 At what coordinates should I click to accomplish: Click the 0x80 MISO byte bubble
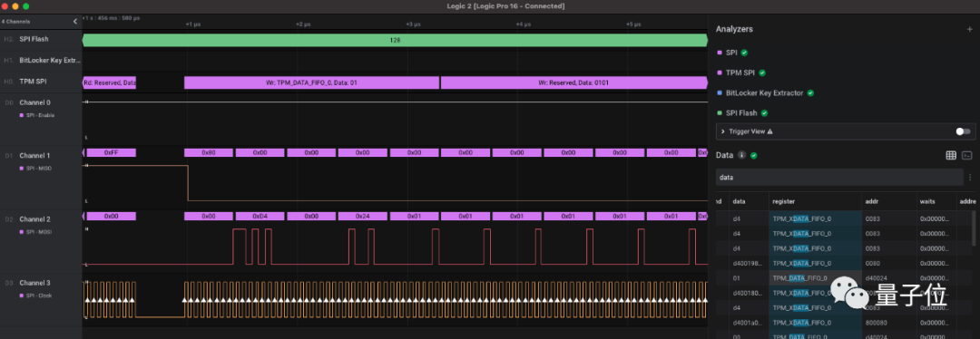tap(209, 152)
